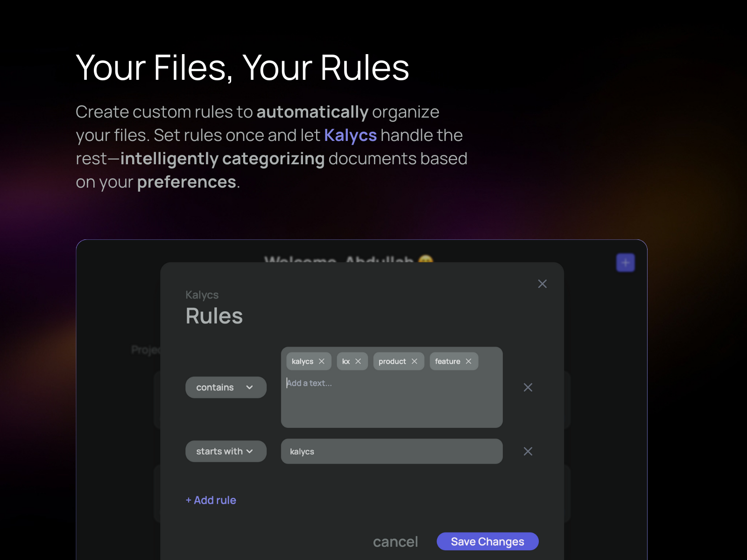The width and height of the screenshot is (747, 560).
Task: Add a new rule
Action: 211,500
